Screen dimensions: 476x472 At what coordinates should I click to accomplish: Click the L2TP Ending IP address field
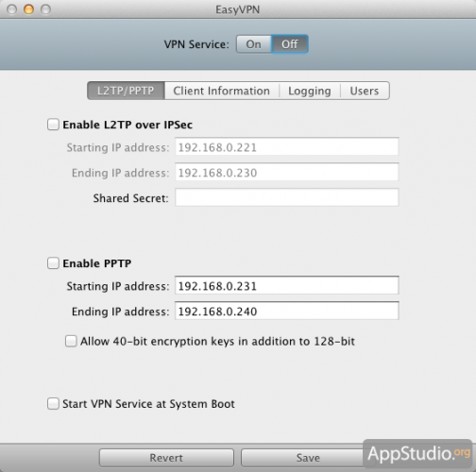click(x=287, y=172)
